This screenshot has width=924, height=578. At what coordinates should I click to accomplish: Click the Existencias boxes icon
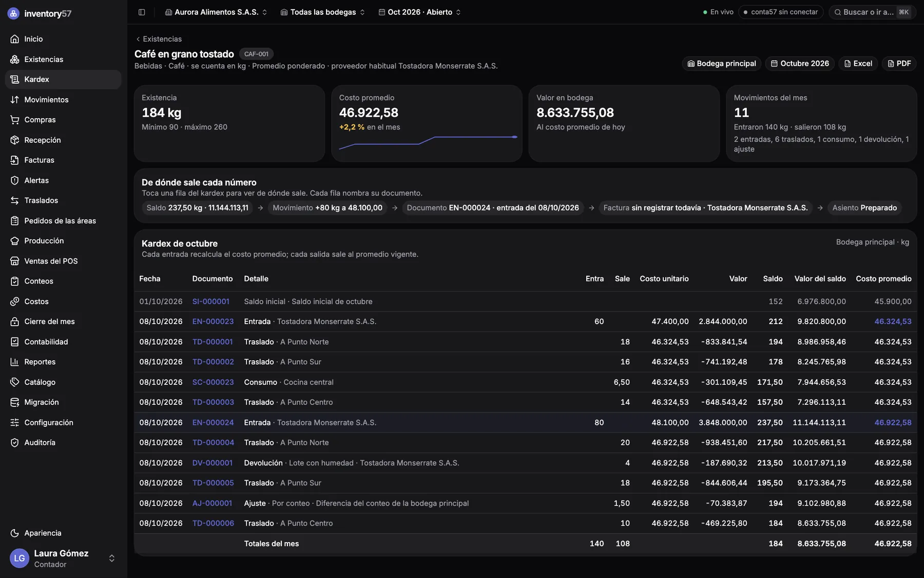point(15,59)
